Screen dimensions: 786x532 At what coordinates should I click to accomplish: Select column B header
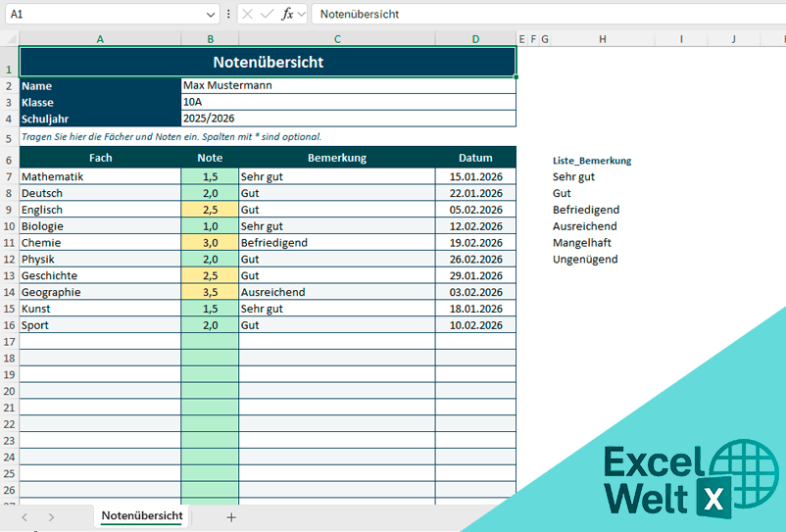pos(210,39)
